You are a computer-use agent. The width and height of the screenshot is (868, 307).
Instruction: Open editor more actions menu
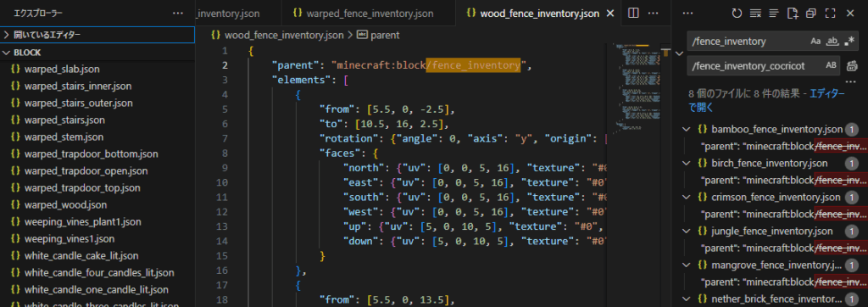click(654, 14)
